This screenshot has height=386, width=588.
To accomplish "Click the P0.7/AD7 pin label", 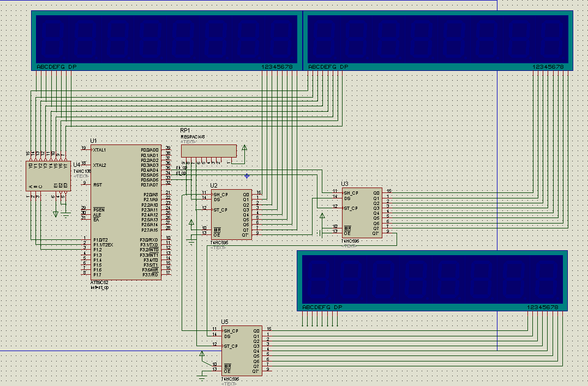I will pos(149,185).
